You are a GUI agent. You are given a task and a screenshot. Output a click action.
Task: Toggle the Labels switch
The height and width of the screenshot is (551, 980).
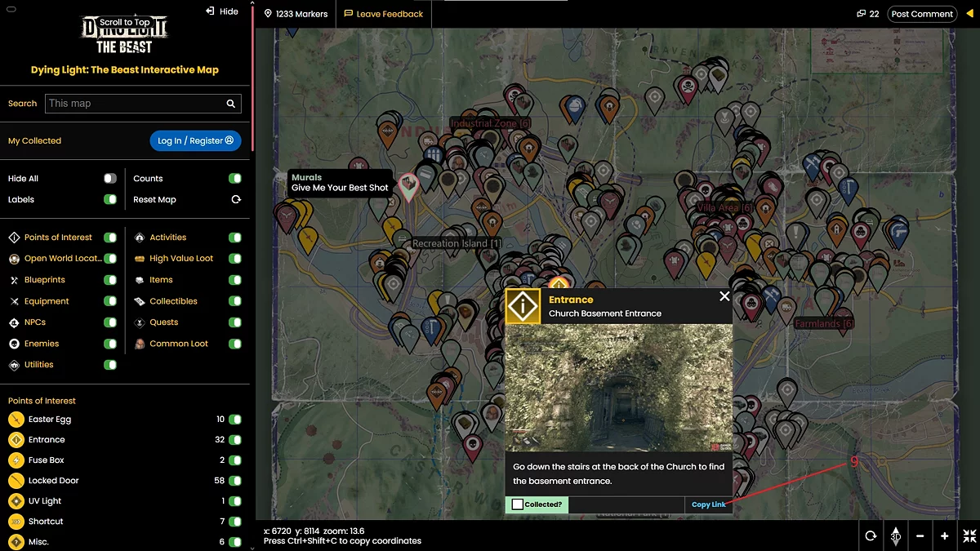pos(110,199)
